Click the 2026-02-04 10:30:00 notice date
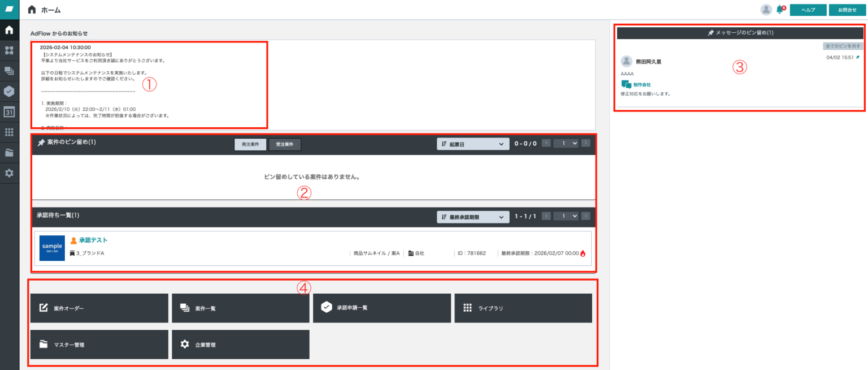Viewport: 868px width, 370px height. (66, 48)
